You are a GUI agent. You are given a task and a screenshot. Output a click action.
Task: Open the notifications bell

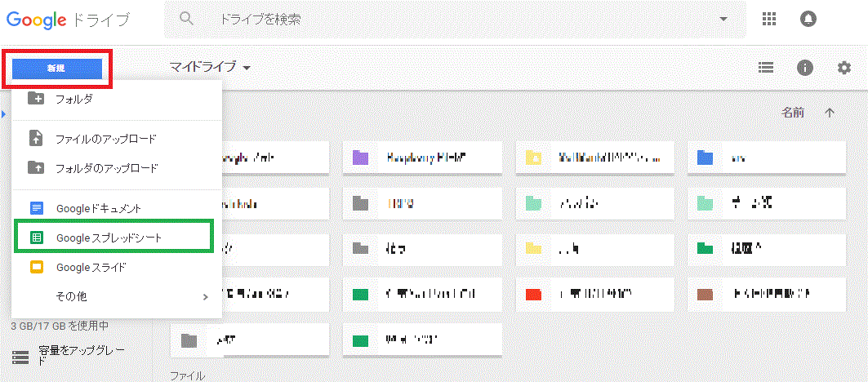pos(808,19)
